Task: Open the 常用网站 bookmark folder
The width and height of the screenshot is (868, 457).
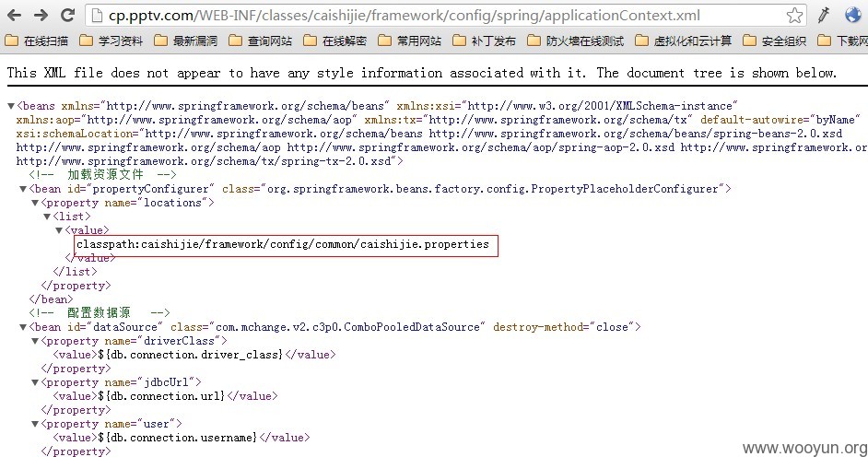Action: [410, 41]
